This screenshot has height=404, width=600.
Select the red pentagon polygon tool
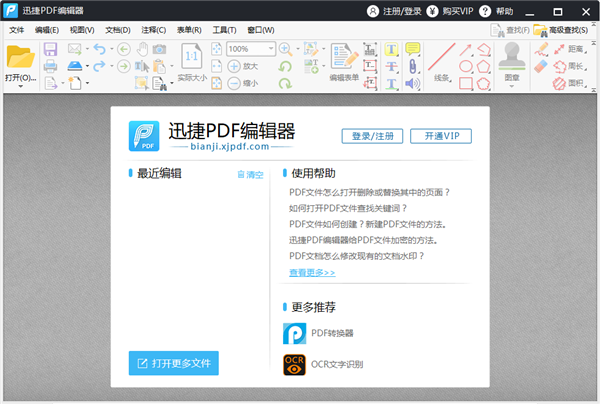(x=483, y=66)
